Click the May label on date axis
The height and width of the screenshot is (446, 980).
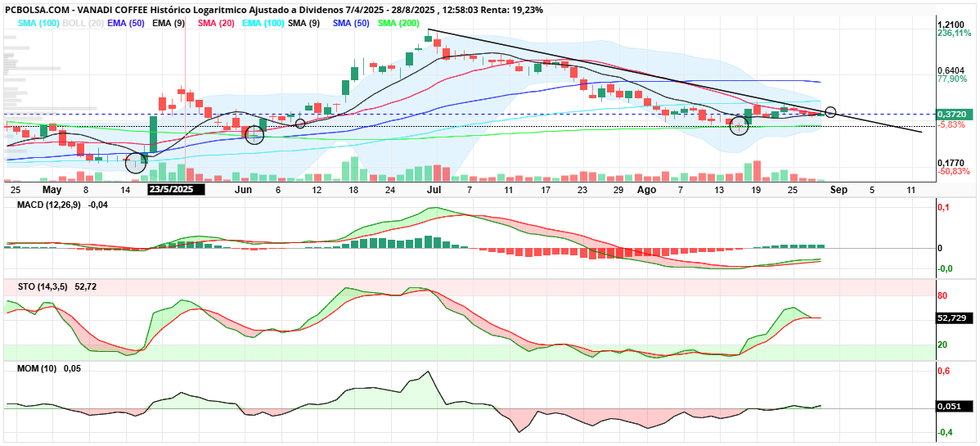[x=52, y=189]
